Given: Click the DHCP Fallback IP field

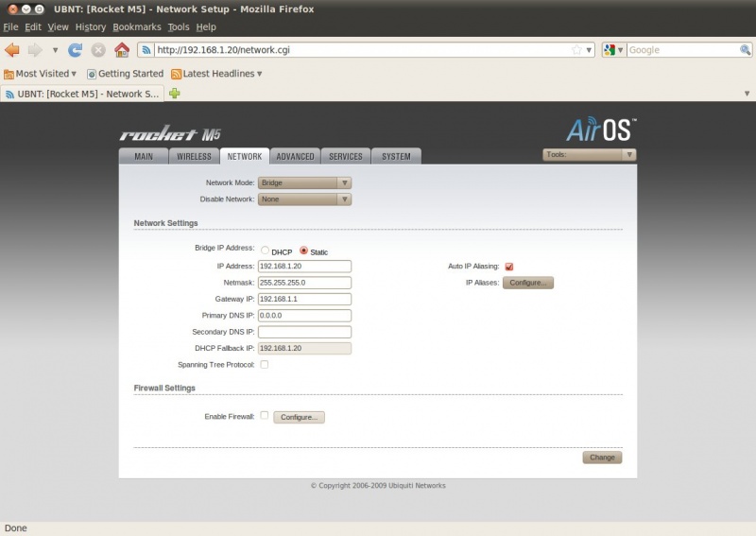Looking at the screenshot, I should [304, 348].
